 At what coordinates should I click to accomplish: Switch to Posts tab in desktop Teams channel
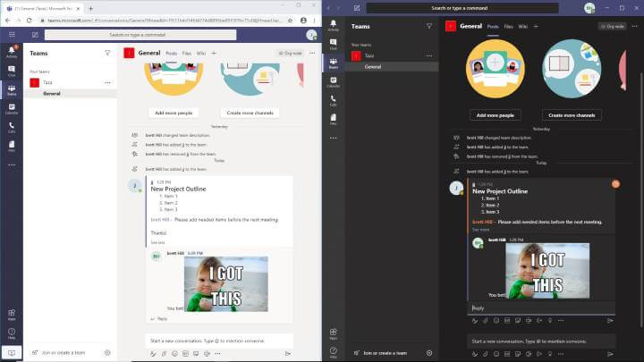coord(493,26)
